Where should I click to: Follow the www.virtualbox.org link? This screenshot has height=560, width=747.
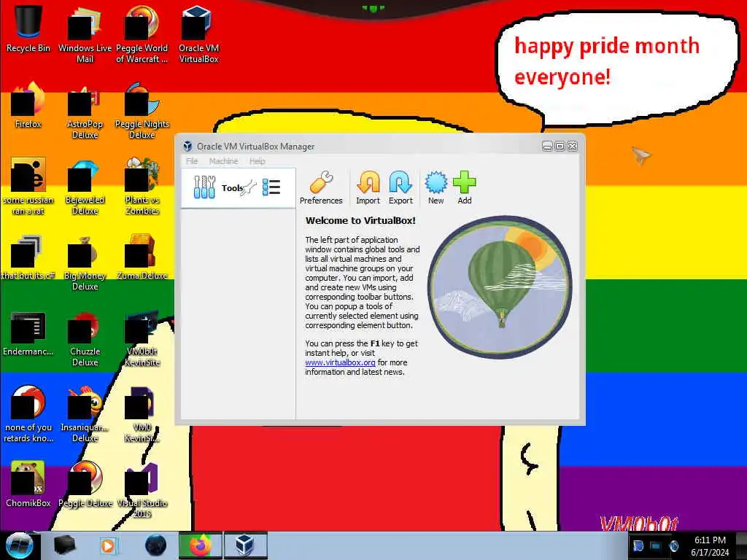340,362
